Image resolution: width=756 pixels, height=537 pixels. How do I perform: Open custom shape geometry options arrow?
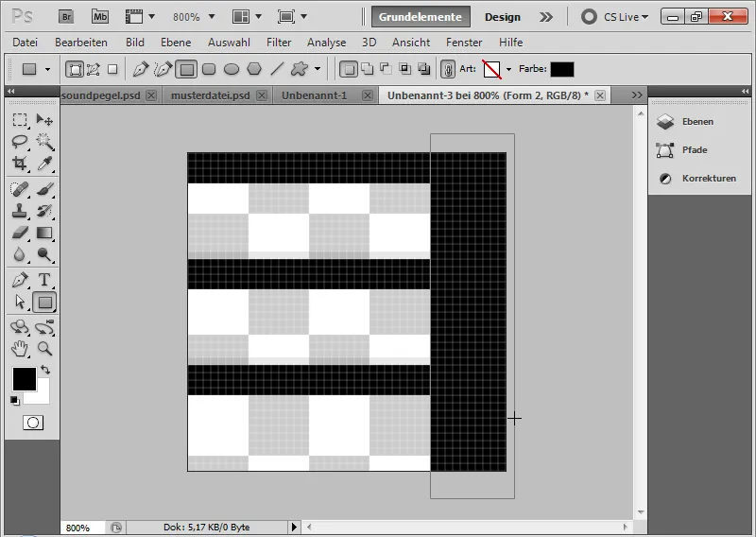318,69
